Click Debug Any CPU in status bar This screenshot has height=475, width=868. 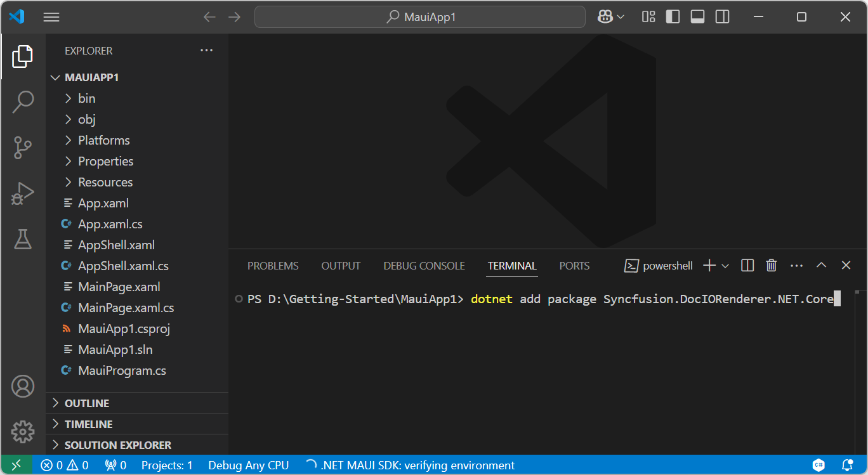[x=248, y=465]
